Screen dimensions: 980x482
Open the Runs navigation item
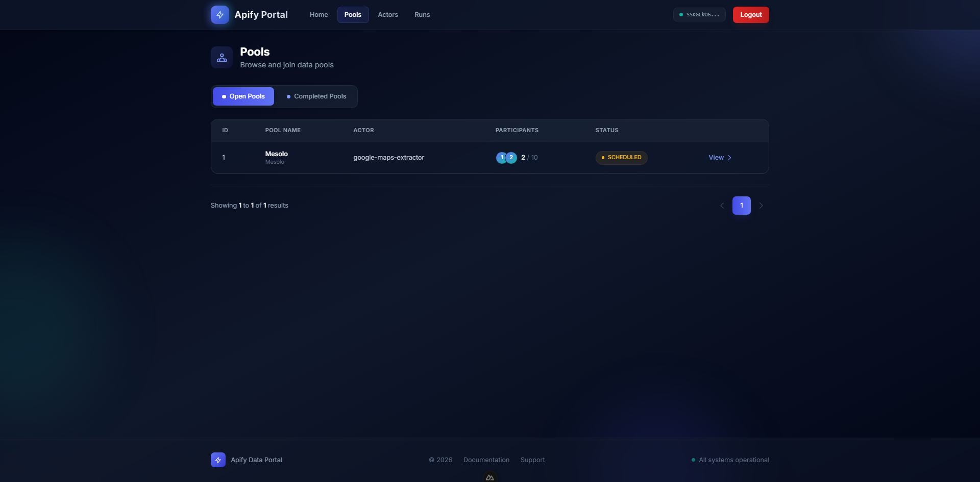click(x=422, y=15)
